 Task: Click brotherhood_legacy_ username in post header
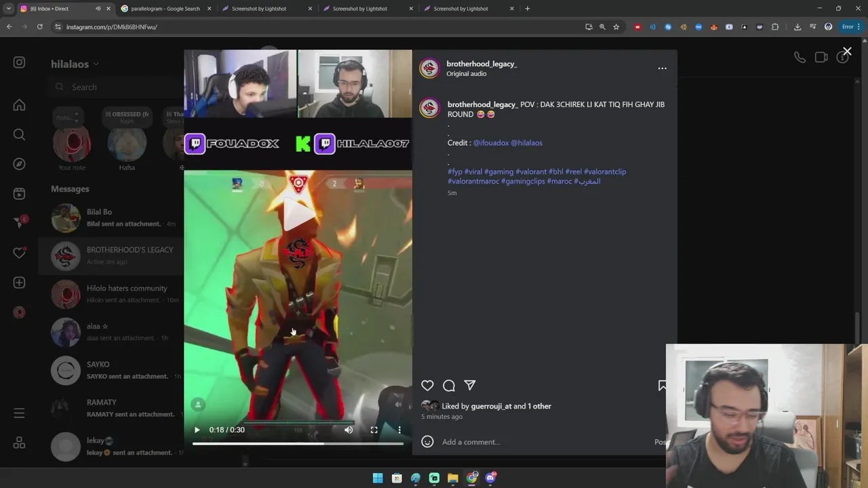481,64
